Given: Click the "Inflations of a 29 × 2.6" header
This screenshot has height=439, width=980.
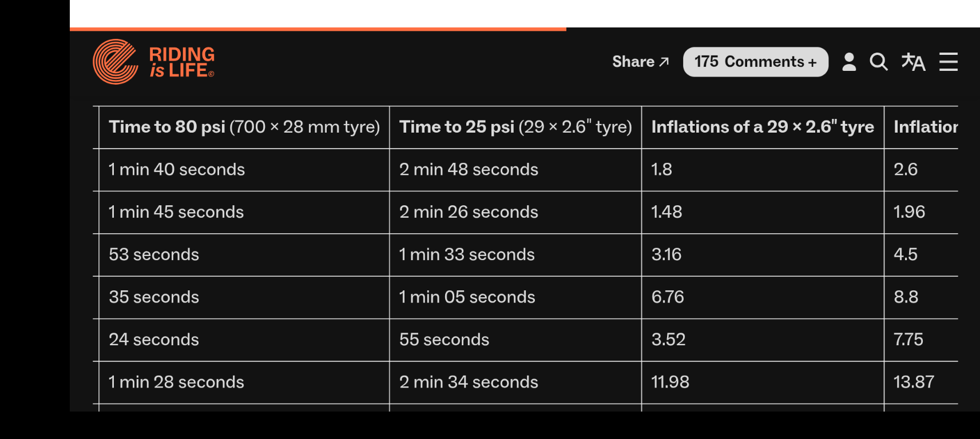Looking at the screenshot, I should pyautogui.click(x=763, y=127).
